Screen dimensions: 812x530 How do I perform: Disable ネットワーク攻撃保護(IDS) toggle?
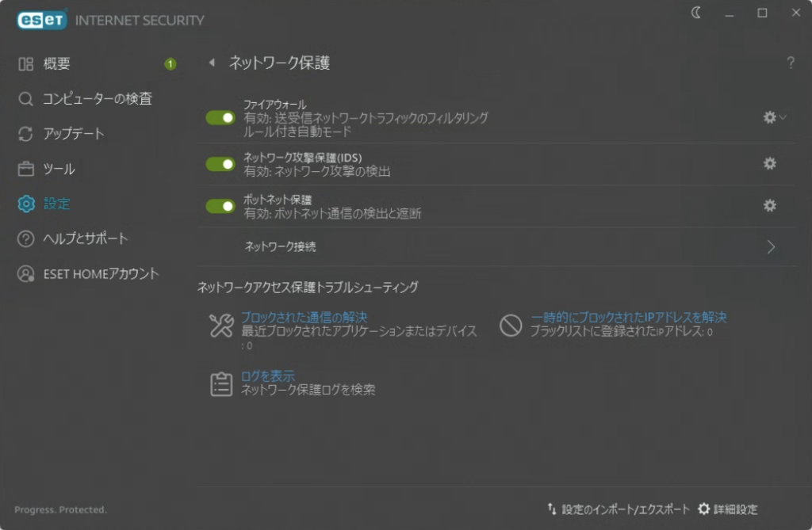(x=220, y=164)
